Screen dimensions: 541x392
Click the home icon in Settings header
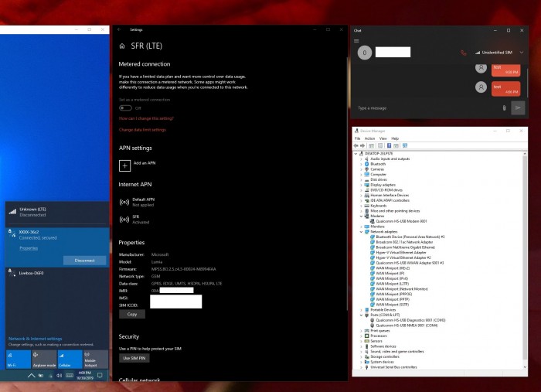tap(122, 46)
